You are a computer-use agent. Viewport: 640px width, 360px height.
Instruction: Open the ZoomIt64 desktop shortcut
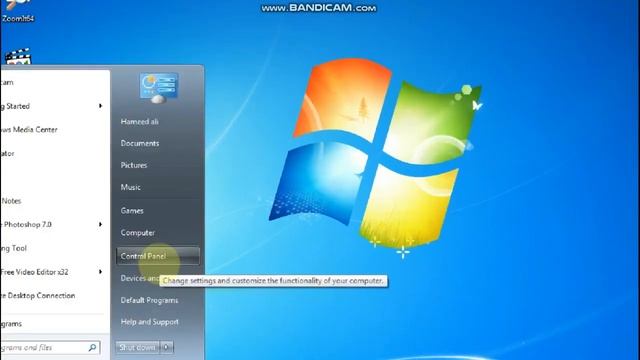(x=17, y=11)
